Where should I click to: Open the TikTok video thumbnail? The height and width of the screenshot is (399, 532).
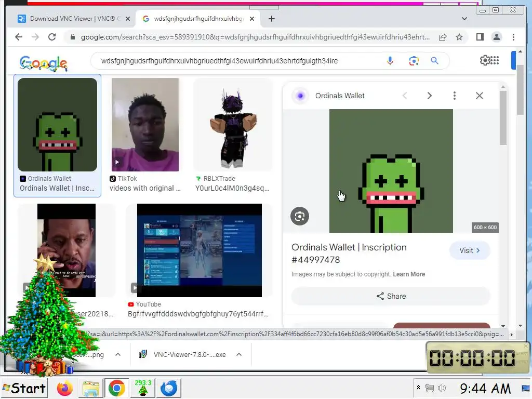click(x=145, y=125)
